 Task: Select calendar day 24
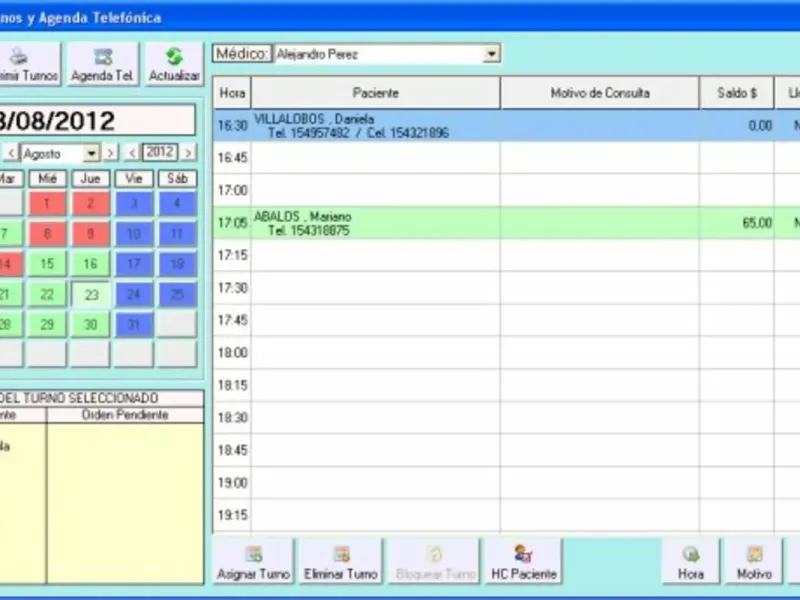pos(134,294)
